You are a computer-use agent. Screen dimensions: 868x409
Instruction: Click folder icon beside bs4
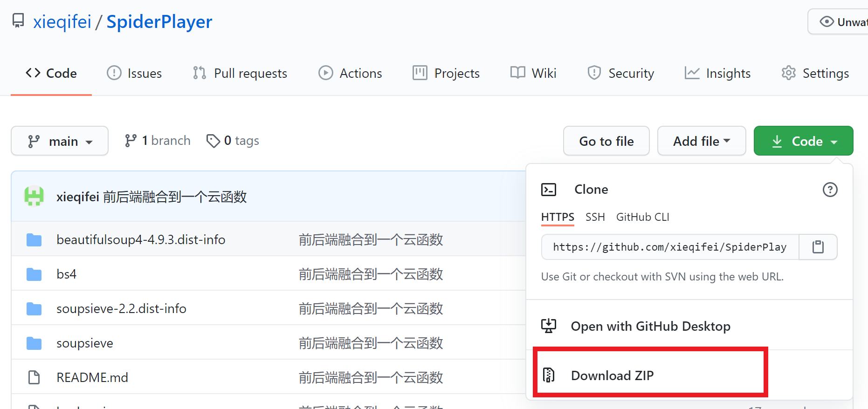[34, 274]
